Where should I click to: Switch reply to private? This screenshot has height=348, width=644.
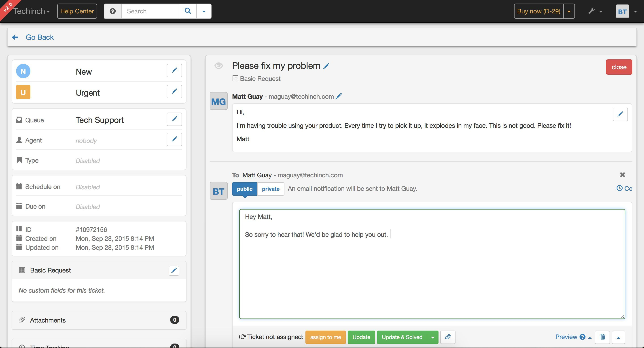tap(271, 189)
